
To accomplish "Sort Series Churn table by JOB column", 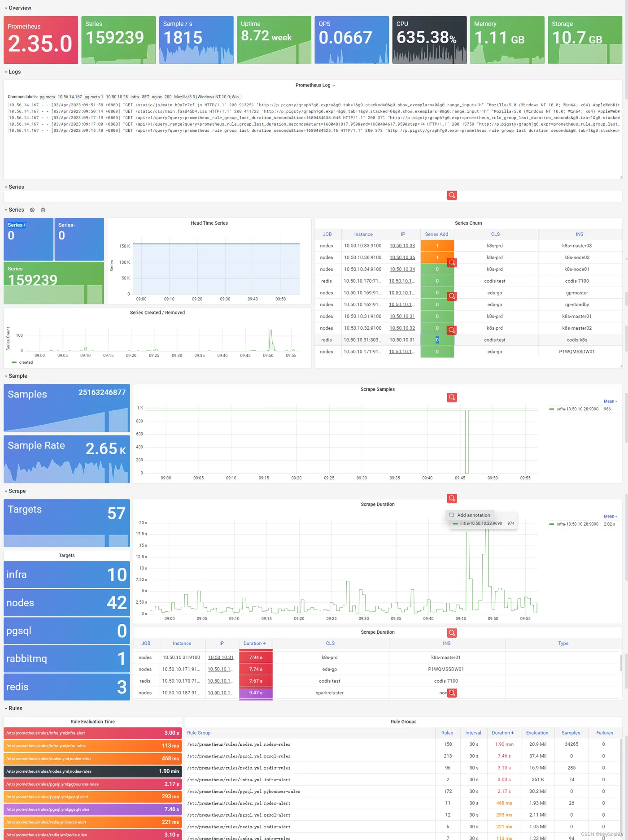I will click(x=327, y=234).
